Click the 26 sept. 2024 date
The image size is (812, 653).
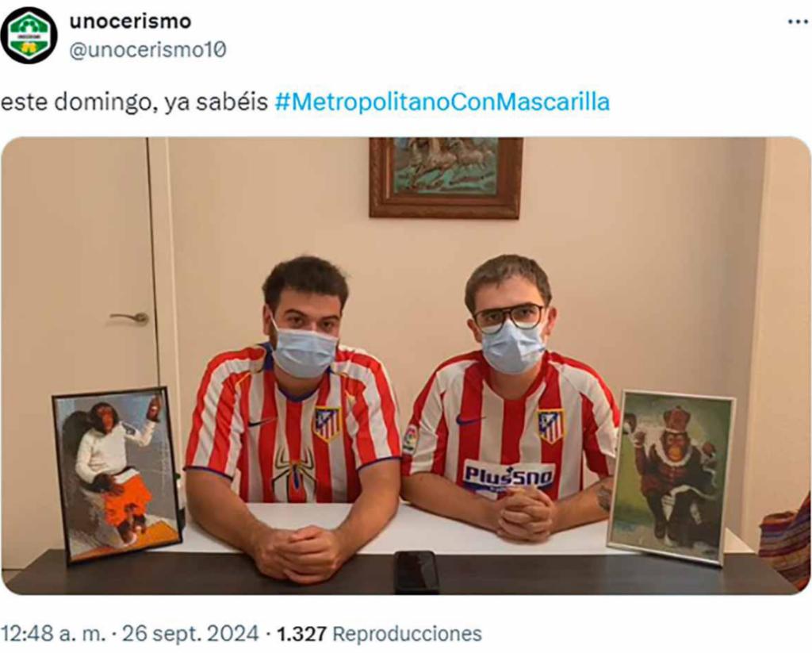coord(190,633)
